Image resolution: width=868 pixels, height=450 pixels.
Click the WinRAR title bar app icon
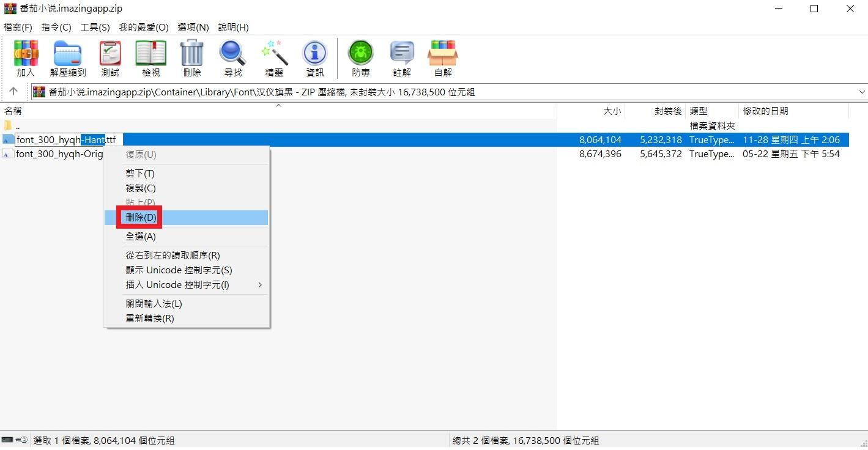point(10,9)
